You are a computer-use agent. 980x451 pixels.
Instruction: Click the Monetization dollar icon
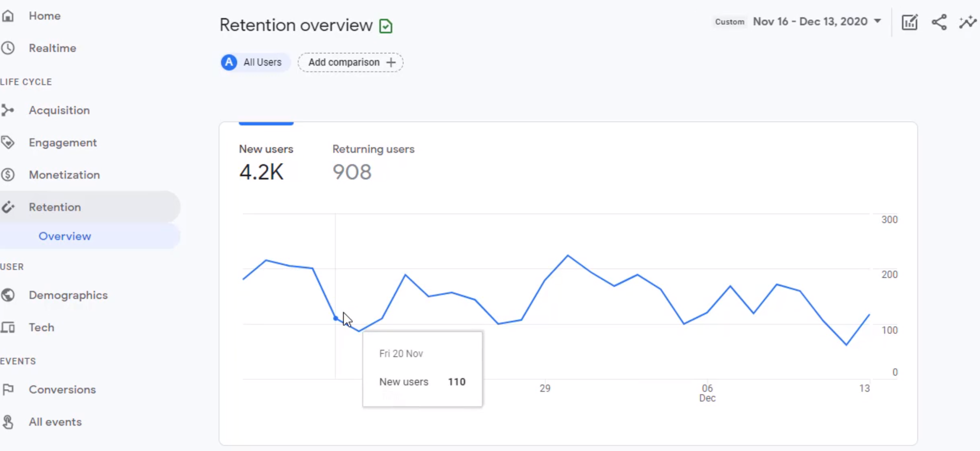[8, 175]
